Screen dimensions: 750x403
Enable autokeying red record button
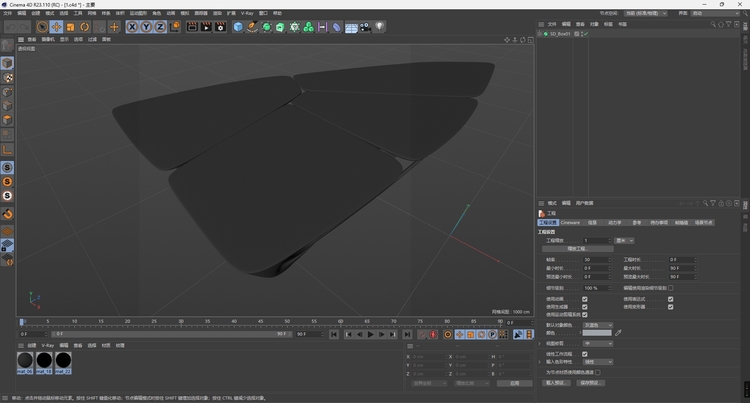(x=433, y=335)
